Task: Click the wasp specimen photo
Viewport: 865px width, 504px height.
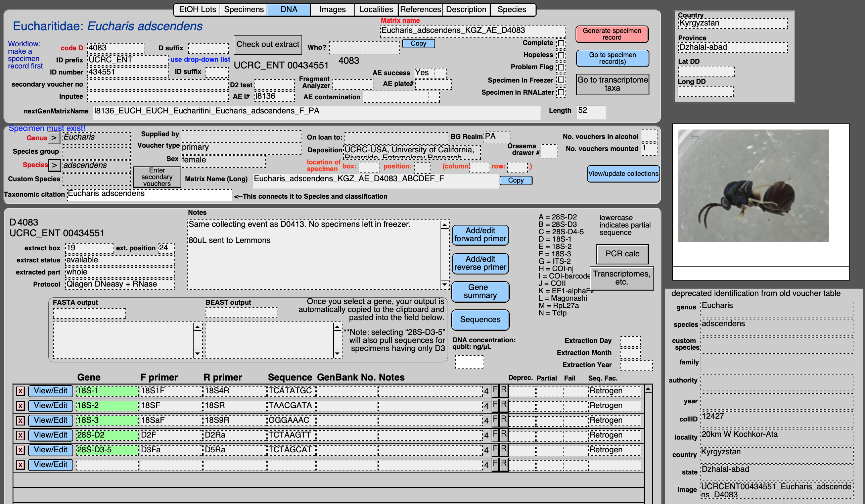Action: tap(753, 186)
